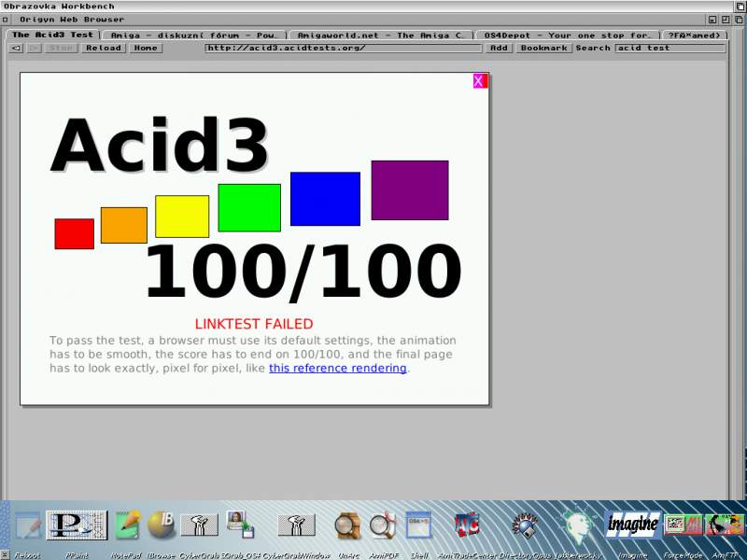Launch AmiPDF viewer from the dock
This screenshot has width=747, height=560.
(x=382, y=526)
